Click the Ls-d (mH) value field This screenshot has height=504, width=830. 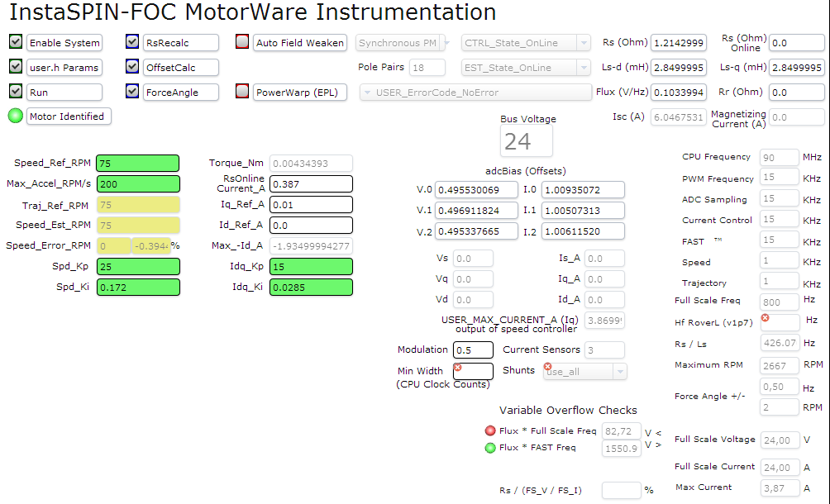678,68
